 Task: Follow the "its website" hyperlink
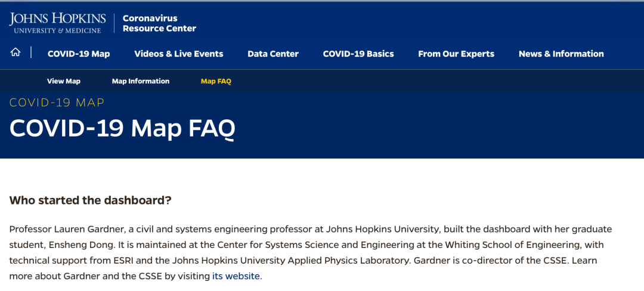point(236,276)
